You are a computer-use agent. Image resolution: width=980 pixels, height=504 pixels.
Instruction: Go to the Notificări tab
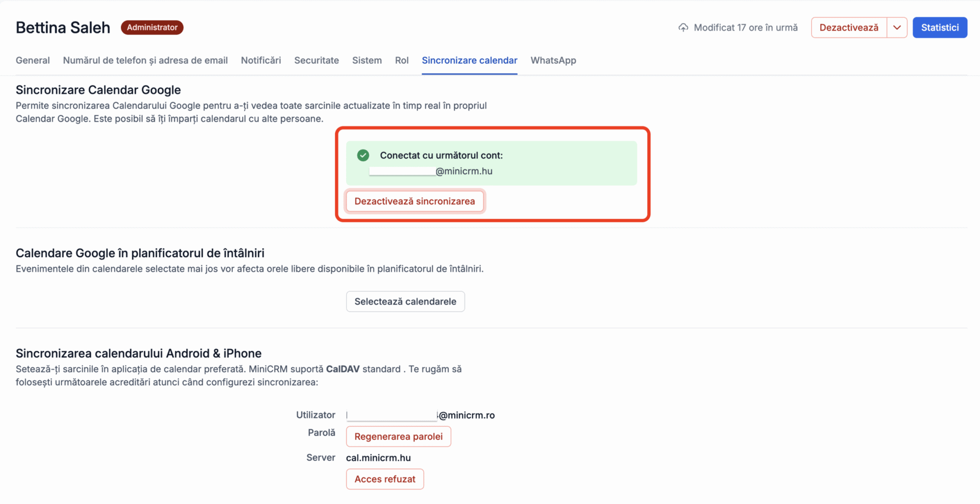point(261,60)
